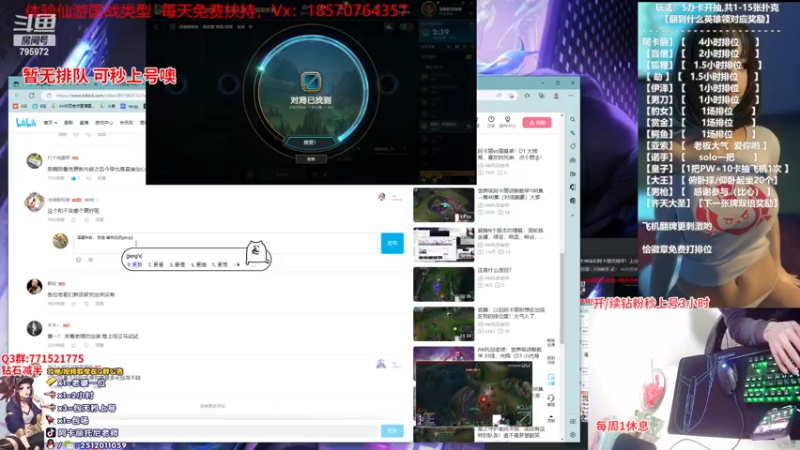
Task: Open the creation center lightbulb icon
Action: click(x=507, y=121)
